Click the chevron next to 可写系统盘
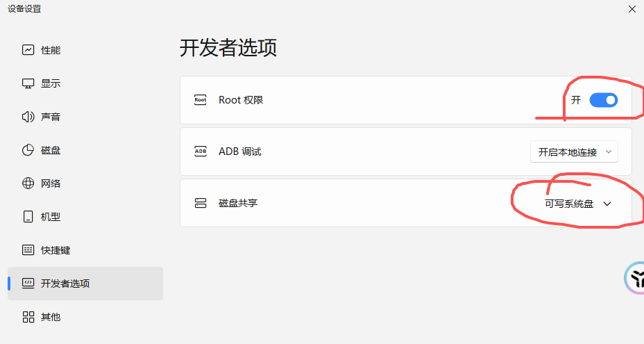This screenshot has height=344, width=644. coord(607,204)
